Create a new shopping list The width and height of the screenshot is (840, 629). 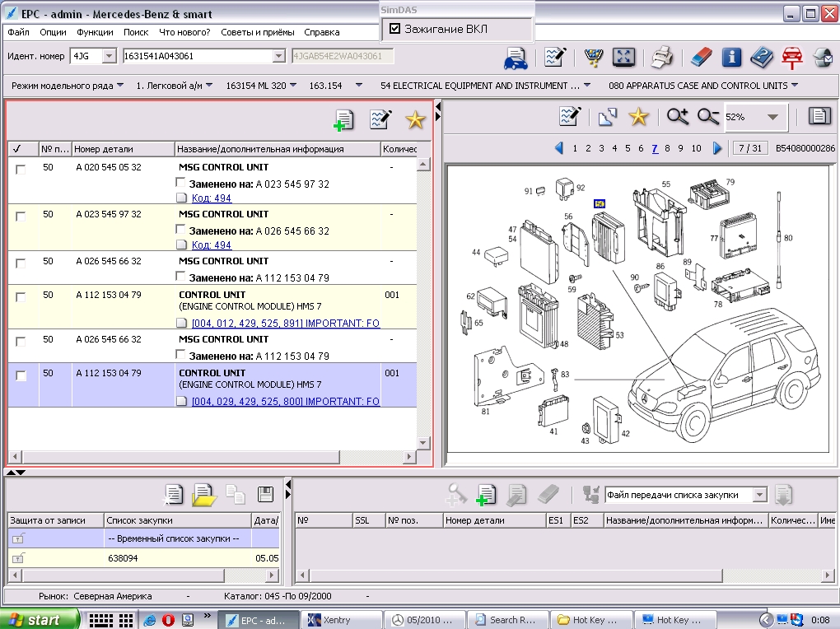pos(173,495)
